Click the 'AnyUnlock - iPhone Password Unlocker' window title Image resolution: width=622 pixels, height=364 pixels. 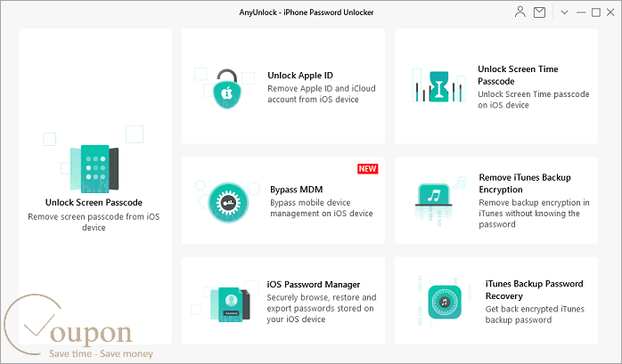pos(307,12)
